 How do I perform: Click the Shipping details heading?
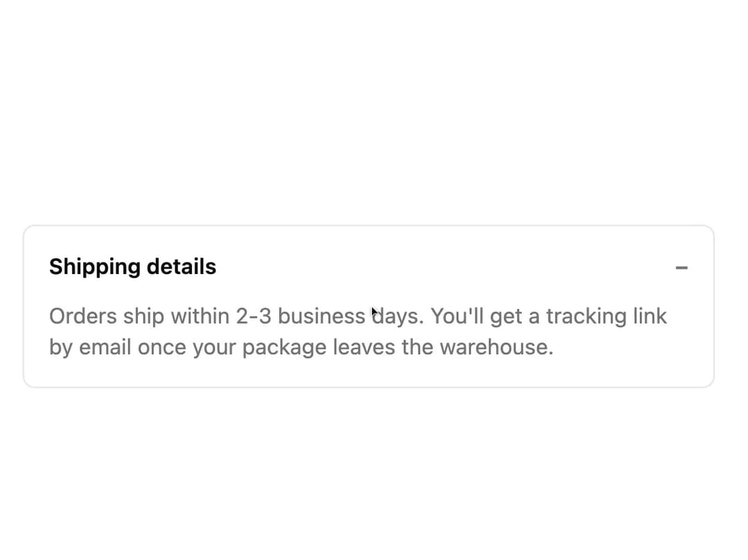132,267
